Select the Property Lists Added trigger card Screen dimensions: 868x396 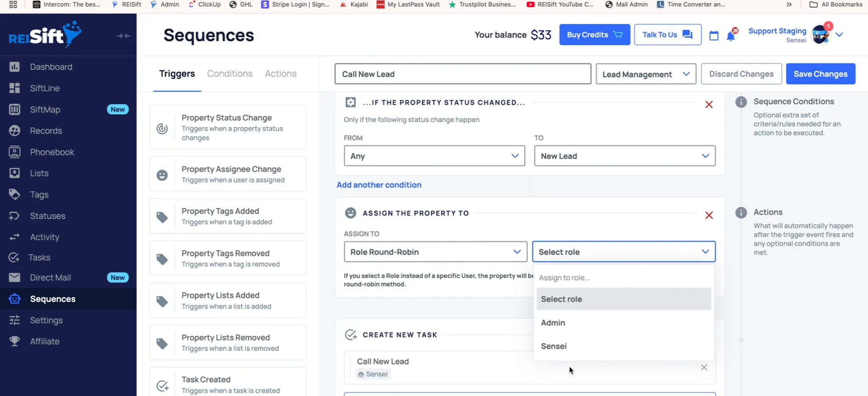(228, 300)
